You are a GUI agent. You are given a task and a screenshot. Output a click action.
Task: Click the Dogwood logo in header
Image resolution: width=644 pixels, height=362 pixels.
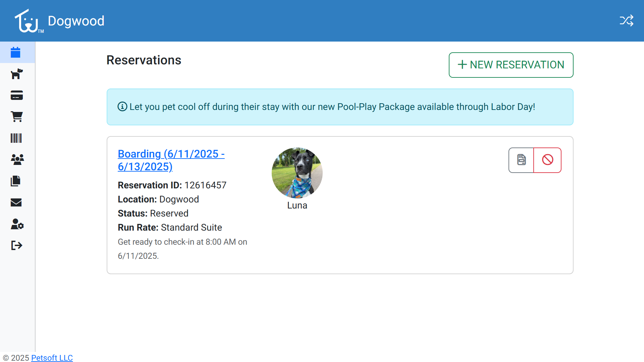point(28,21)
